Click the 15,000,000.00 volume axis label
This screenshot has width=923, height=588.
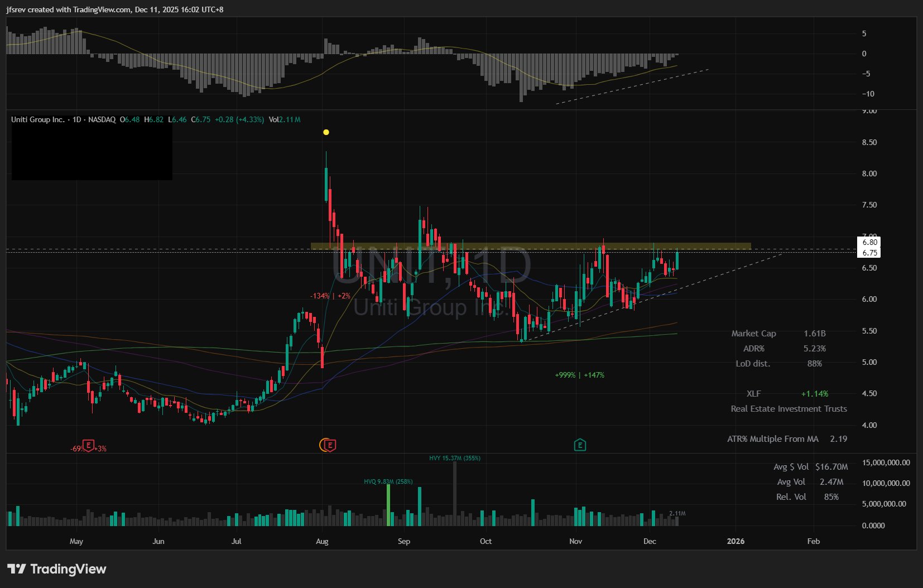tap(886, 462)
